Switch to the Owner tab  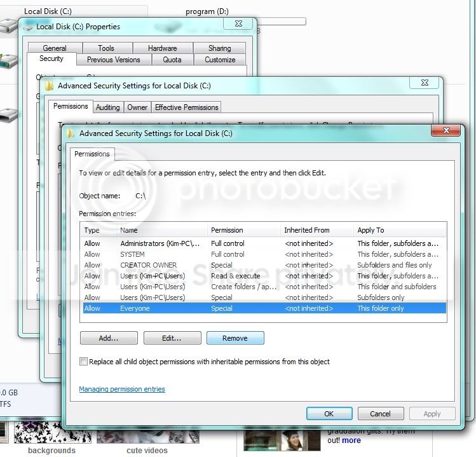(137, 107)
